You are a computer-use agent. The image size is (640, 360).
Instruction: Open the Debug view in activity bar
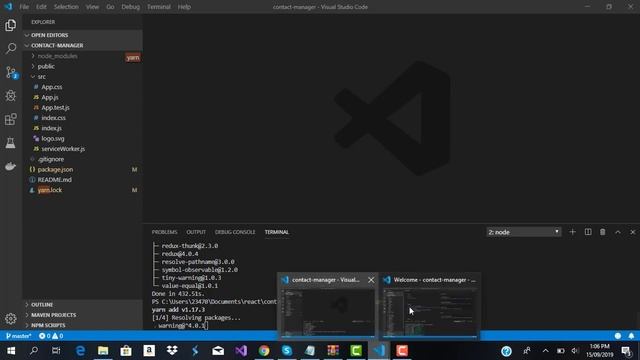[11, 96]
